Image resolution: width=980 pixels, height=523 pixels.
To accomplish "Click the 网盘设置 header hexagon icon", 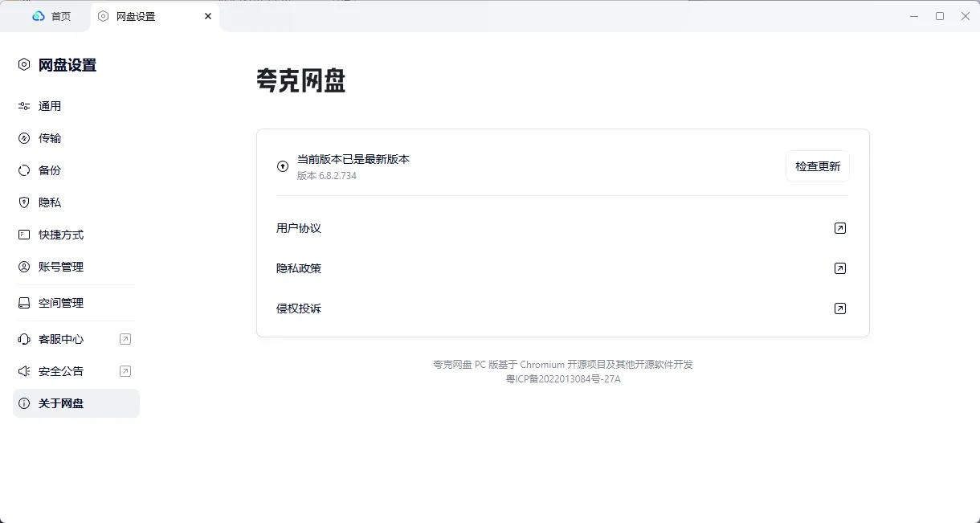I will tap(24, 65).
